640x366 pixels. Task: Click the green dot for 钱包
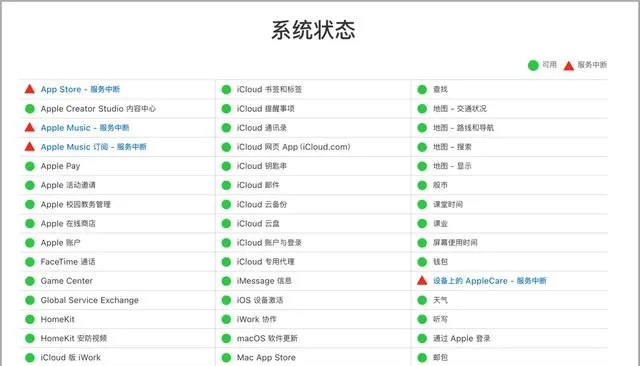pos(422,262)
